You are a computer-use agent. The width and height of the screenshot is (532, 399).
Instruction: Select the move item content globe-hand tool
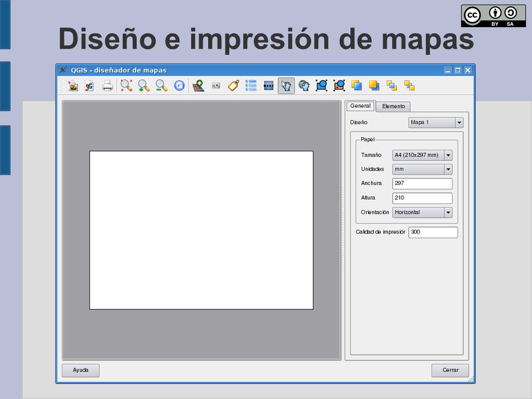point(304,86)
